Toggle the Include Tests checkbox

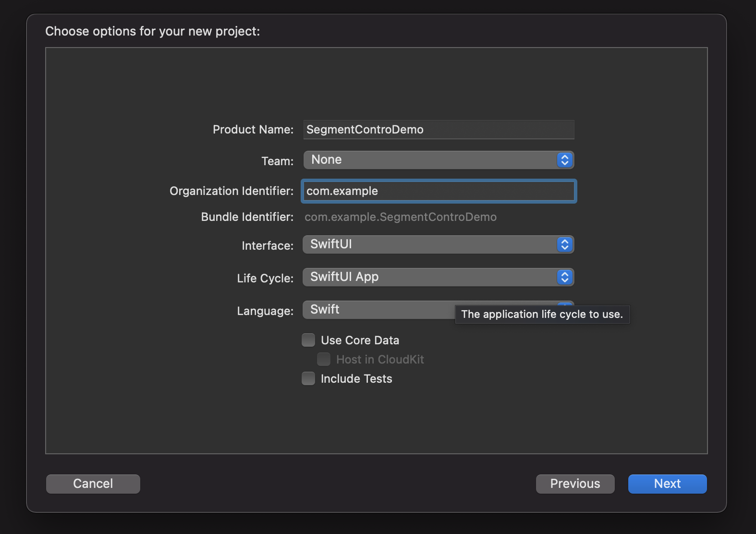tap(308, 379)
